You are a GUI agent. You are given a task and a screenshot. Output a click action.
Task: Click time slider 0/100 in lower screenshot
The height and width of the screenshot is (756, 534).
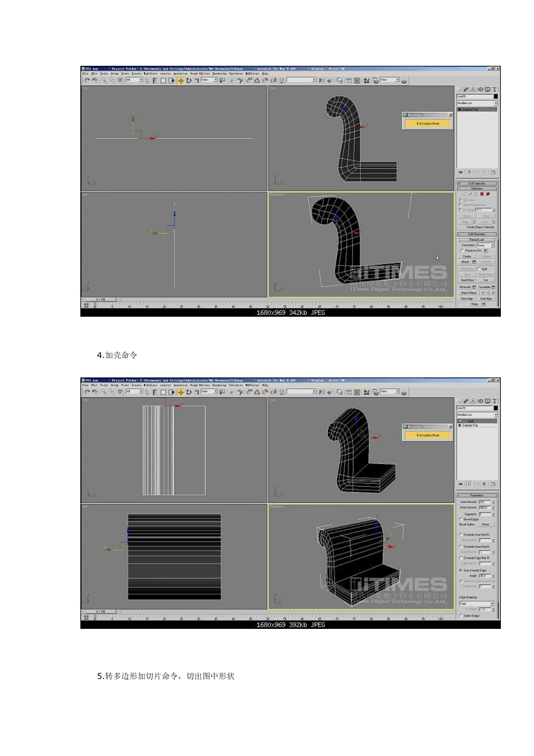coord(101,611)
